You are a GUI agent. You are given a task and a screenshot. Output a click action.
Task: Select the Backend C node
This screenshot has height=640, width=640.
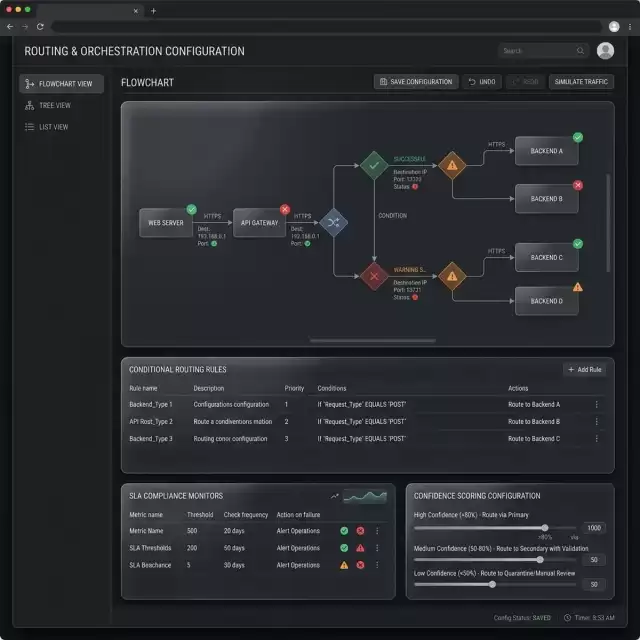[547, 258]
